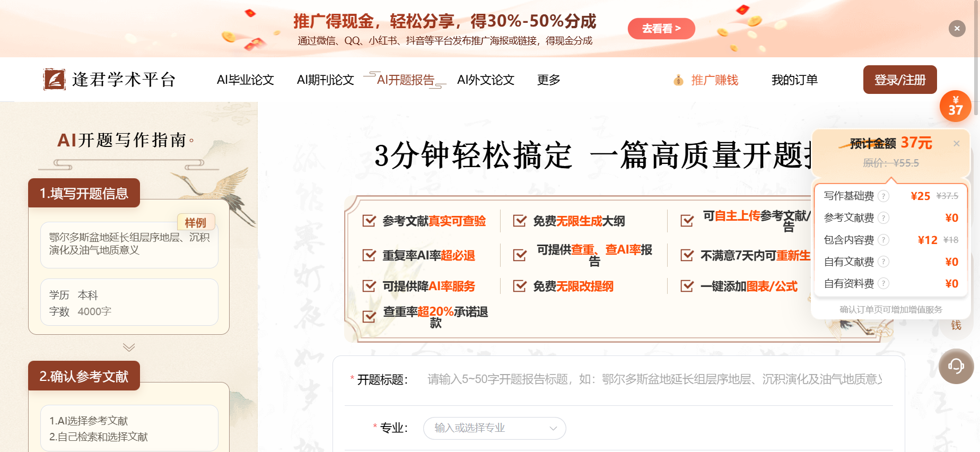980x452 pixels.
Task: Click sample title 鄂尔多斯盆地延长组层序地层 text
Action: 129,244
